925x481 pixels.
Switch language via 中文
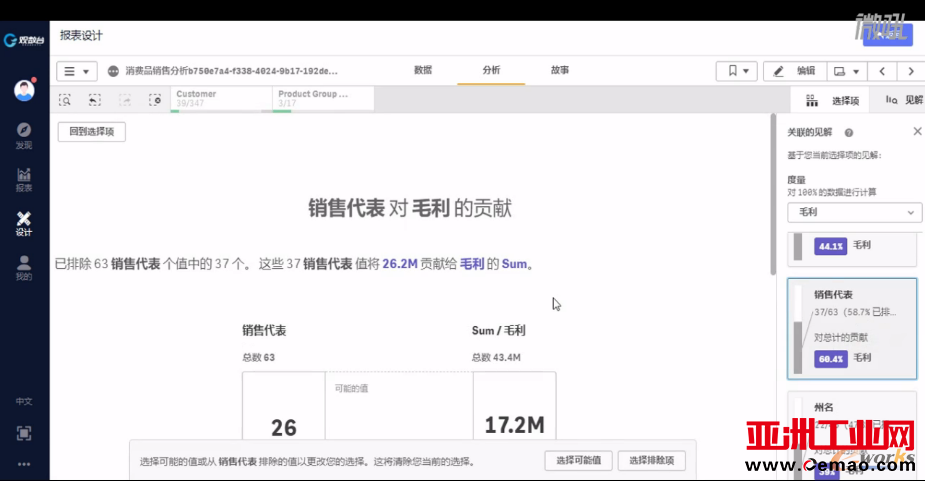point(24,401)
